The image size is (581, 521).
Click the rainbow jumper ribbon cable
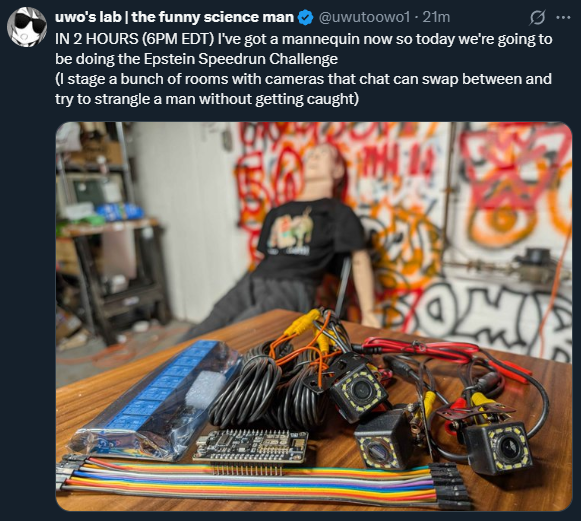pos(259,482)
